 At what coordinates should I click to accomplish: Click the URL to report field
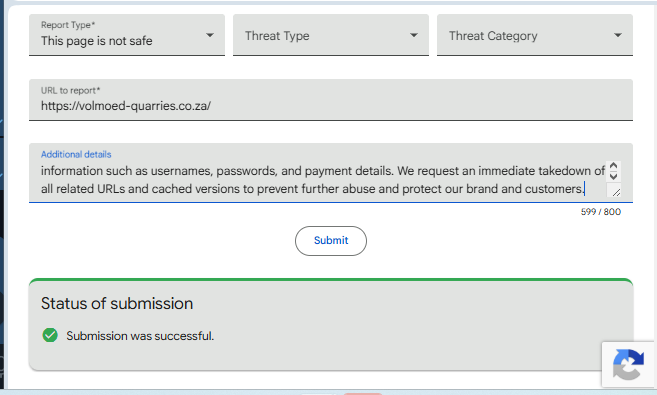(331, 100)
